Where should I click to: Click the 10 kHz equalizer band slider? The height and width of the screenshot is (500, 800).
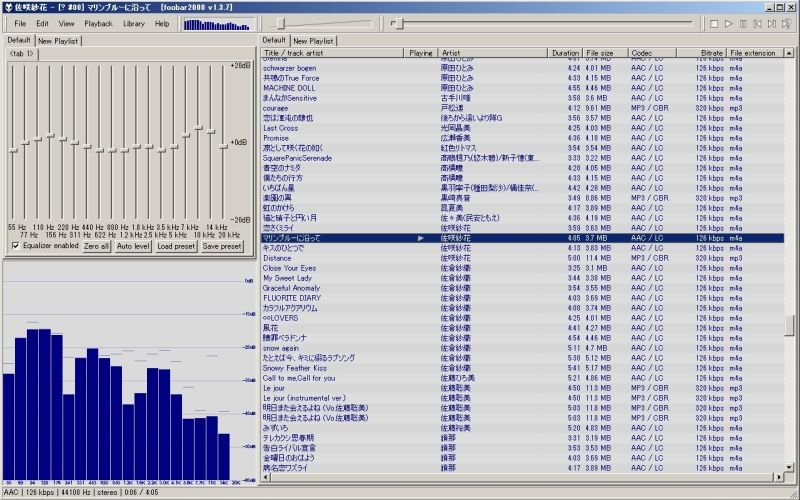point(199,143)
